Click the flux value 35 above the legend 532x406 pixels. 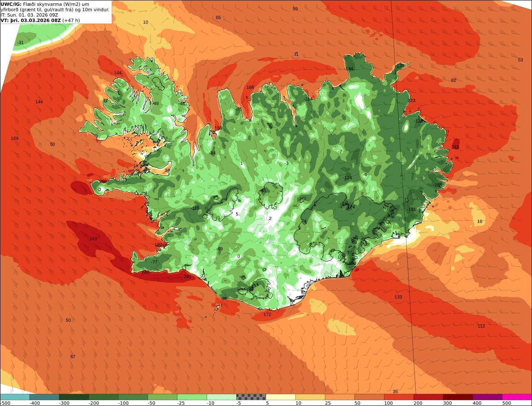[395, 391]
